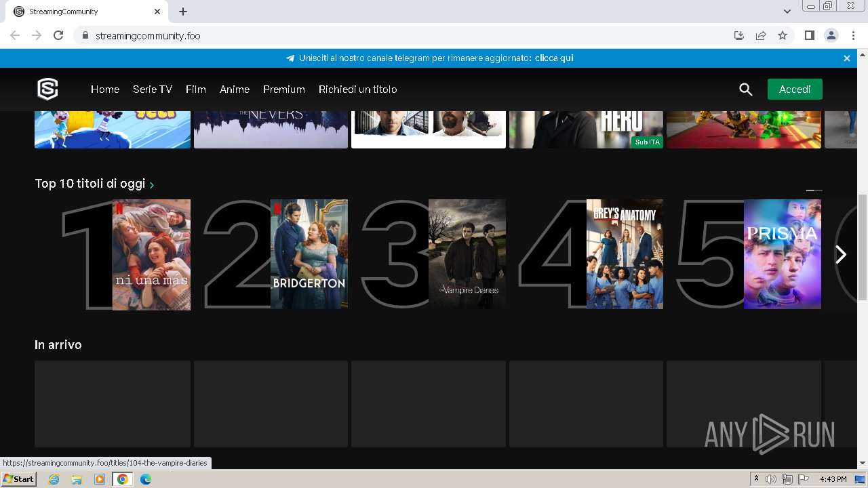Go to the Home menu item
Viewport: 868px width, 488px height.
(x=105, y=89)
